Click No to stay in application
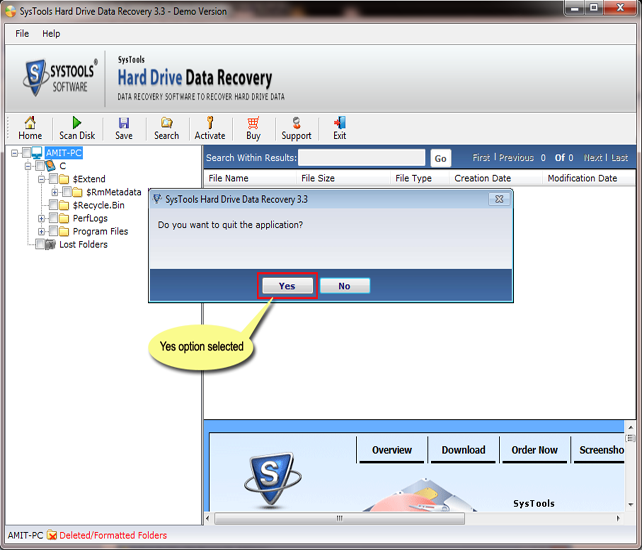This screenshot has width=642, height=550. coord(344,286)
